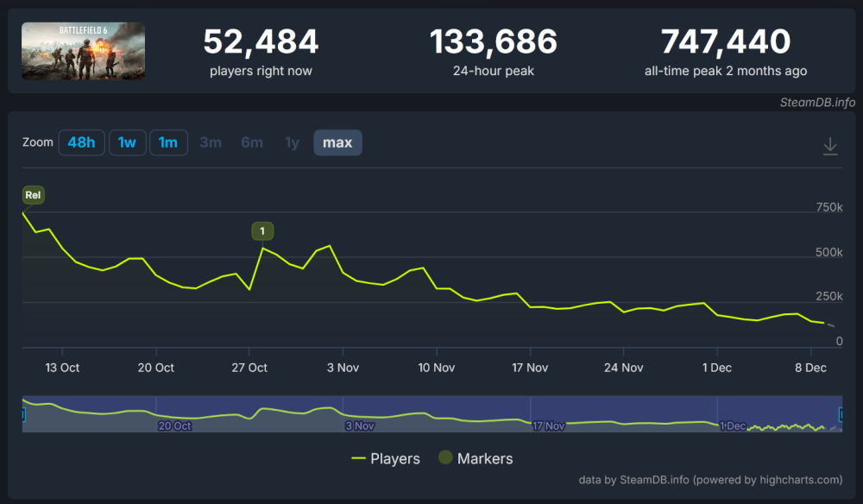Click the 24 Nov axis label
Viewport: 863px width, 504px height.
[x=624, y=368]
